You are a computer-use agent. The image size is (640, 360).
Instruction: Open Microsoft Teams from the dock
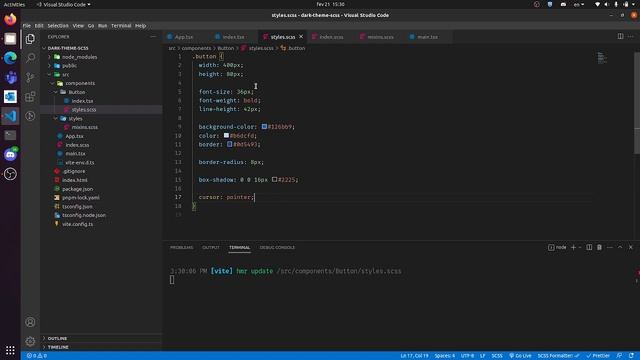pos(10,77)
